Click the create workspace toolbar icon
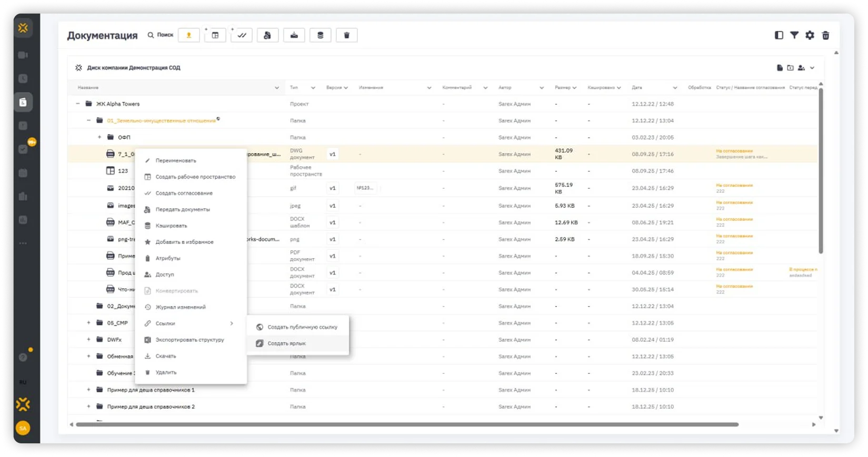 coord(215,35)
